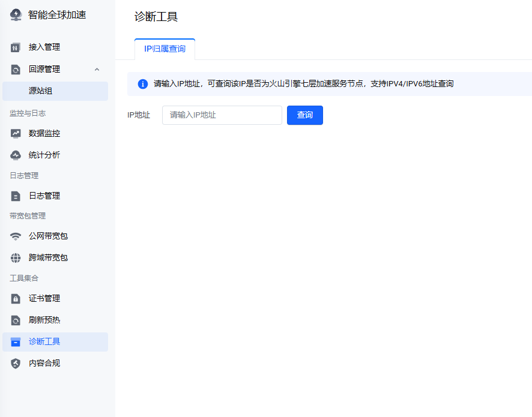The height and width of the screenshot is (417, 532).
Task: Open the 日志管理 menu entry
Action: (44, 196)
